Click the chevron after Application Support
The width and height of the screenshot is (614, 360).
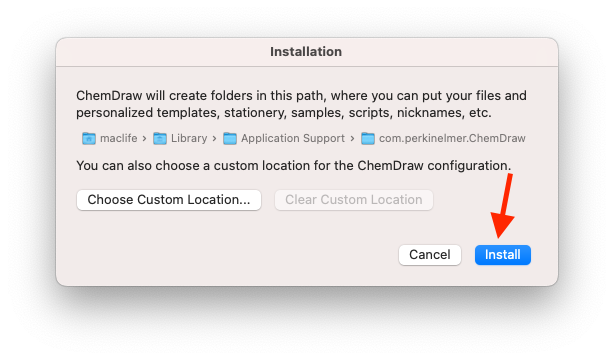(x=352, y=139)
